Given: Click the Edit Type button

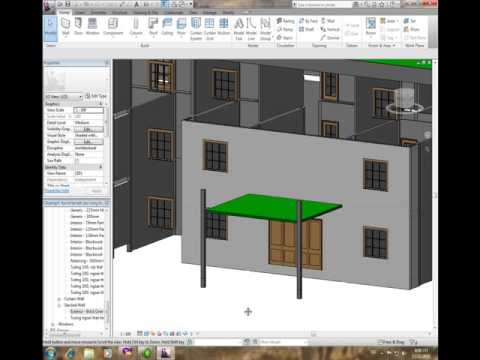Looking at the screenshot, I should pos(96,96).
